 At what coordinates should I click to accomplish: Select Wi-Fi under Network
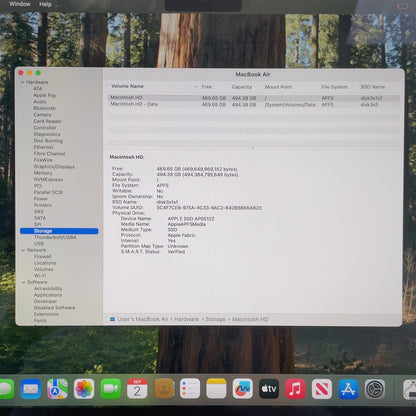40,276
